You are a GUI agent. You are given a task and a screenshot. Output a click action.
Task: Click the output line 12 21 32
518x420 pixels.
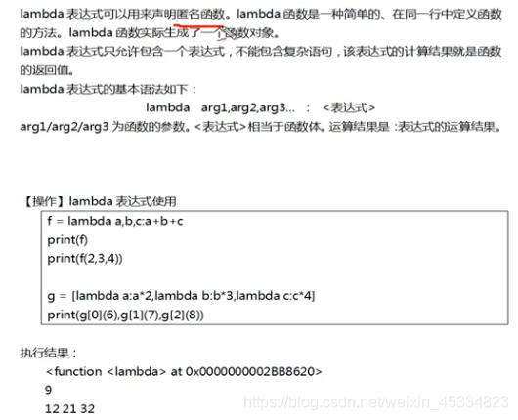(70, 409)
